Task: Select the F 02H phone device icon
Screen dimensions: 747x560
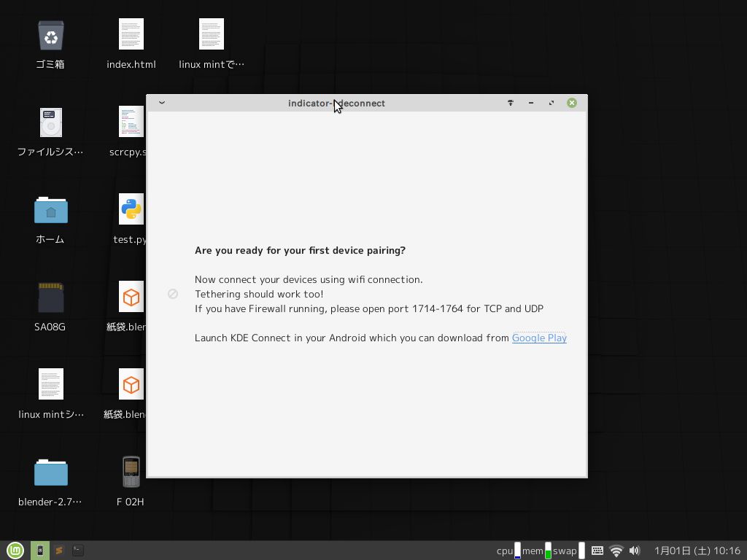Action: pos(131,472)
